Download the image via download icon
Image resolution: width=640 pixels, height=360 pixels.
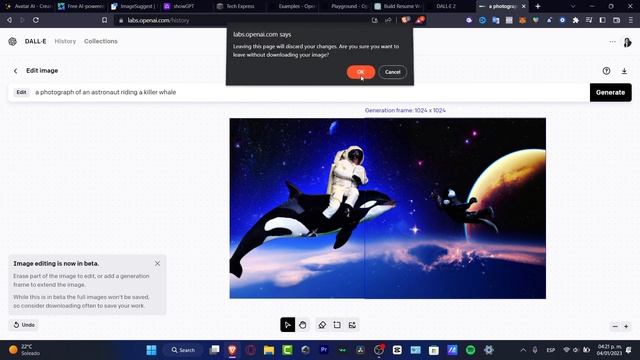point(624,71)
